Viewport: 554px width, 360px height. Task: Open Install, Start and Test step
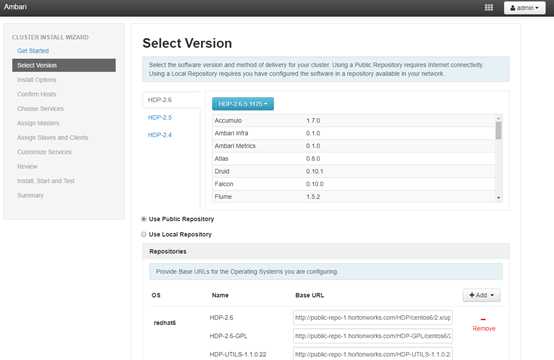point(46,181)
